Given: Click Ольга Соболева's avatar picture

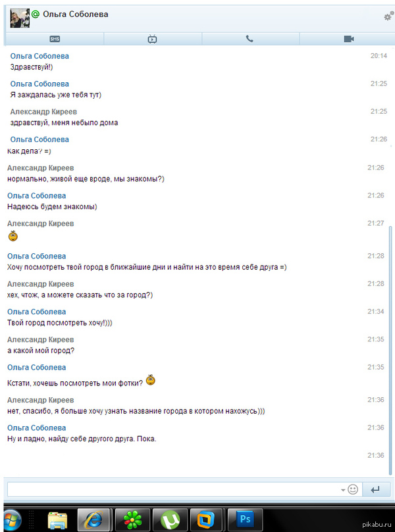Looking at the screenshot, I should [20, 18].
